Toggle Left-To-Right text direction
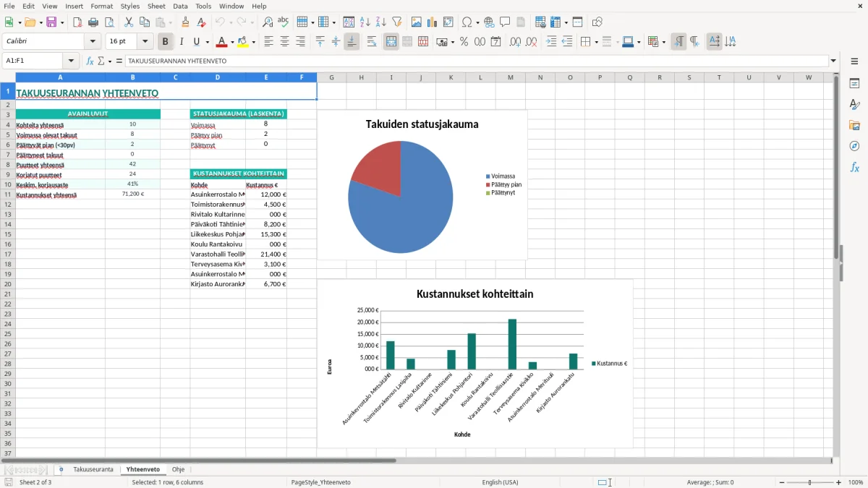 tap(678, 42)
